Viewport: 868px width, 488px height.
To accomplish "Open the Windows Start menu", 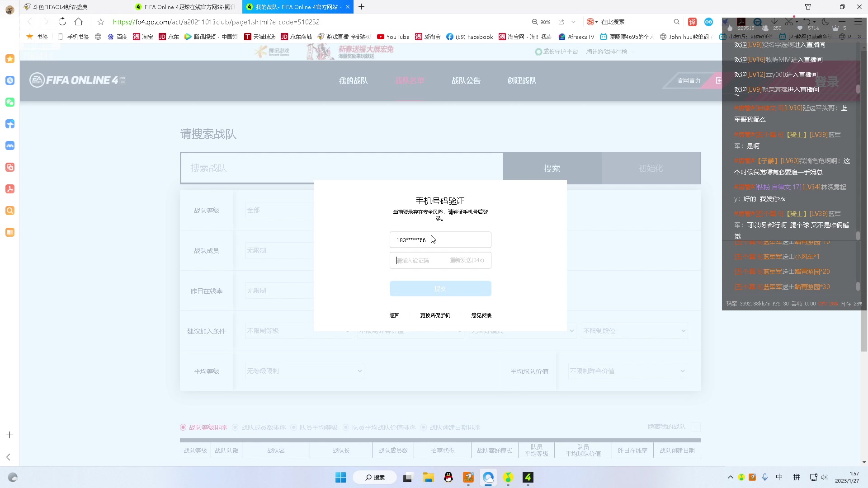I will [x=340, y=477].
